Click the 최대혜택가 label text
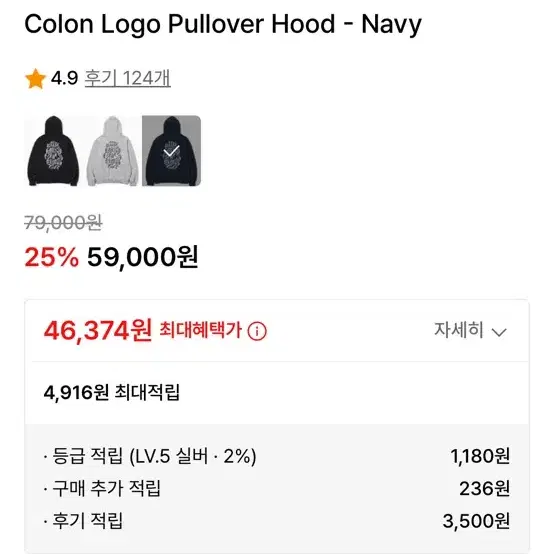Image resolution: width=554 pixels, height=554 pixels. pos(201,330)
